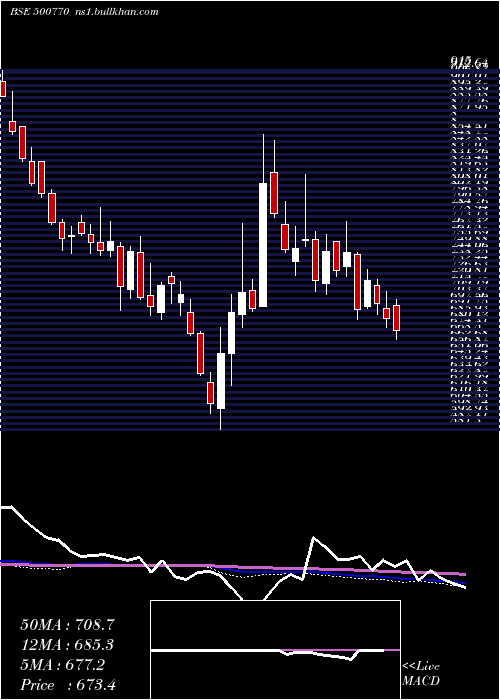Click the '50MA : 708.7' value
The image size is (500, 700).
point(67,625)
